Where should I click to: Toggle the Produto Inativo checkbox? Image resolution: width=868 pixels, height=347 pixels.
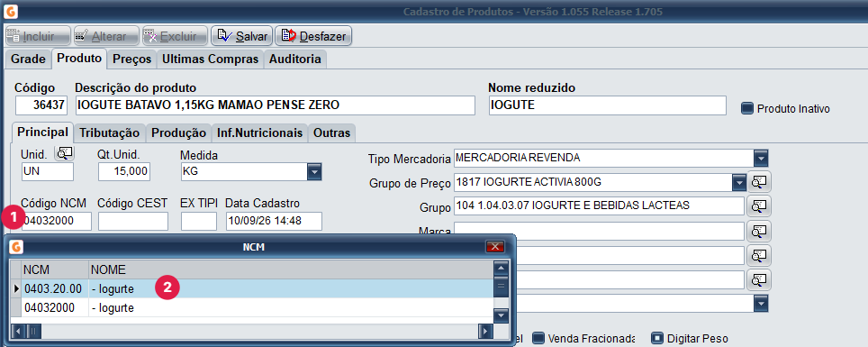(747, 109)
